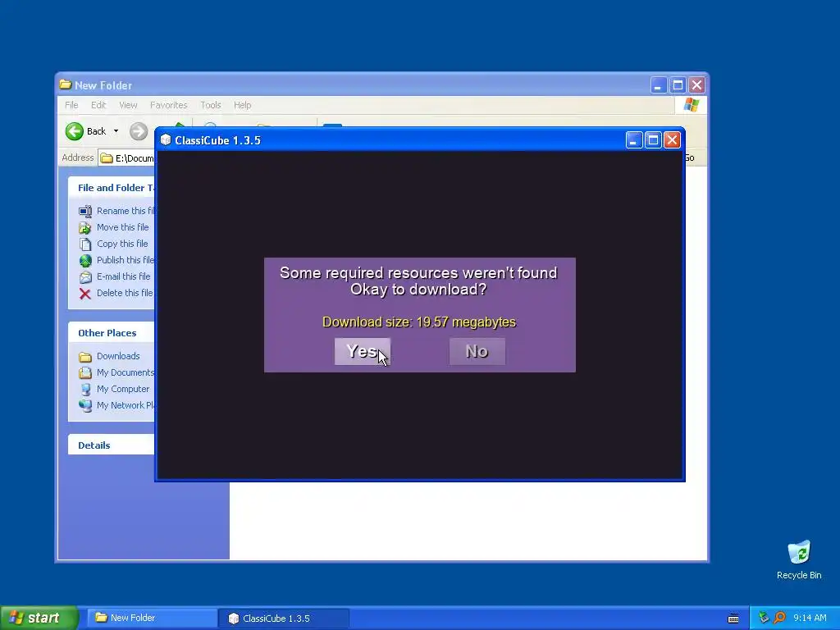Expand the Details panel header
This screenshot has width=840, height=630.
[112, 445]
